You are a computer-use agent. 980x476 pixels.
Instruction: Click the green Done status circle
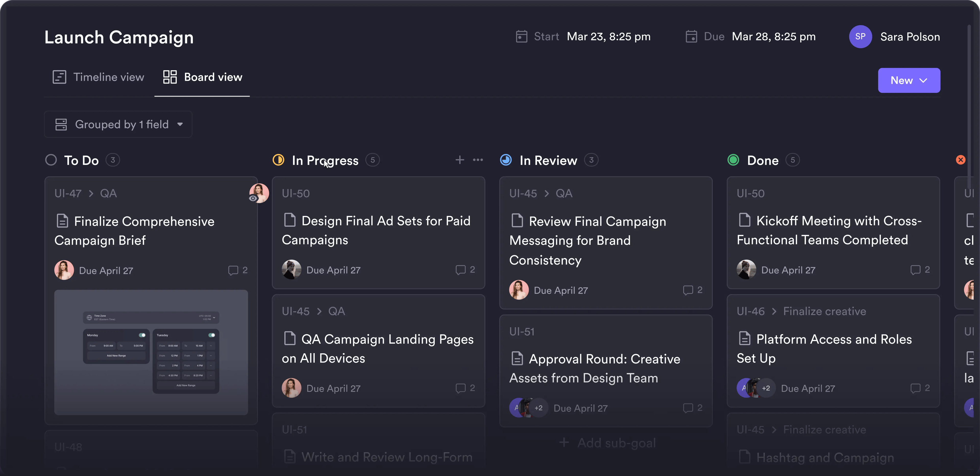tap(733, 160)
